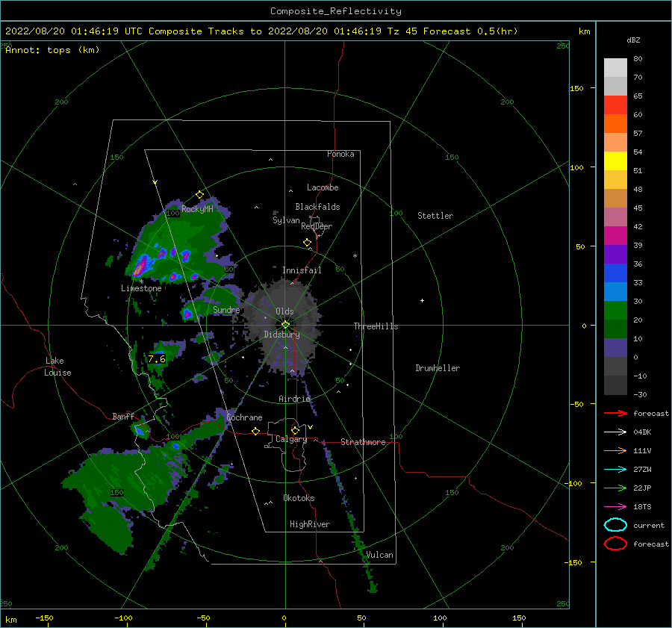Viewport: 672px width, 628px height.
Task: Click the RedDeer city label
Action: point(317,226)
